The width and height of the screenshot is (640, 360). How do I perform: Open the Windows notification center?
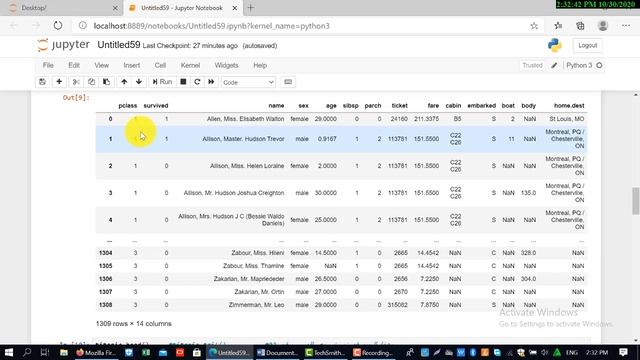point(623,352)
